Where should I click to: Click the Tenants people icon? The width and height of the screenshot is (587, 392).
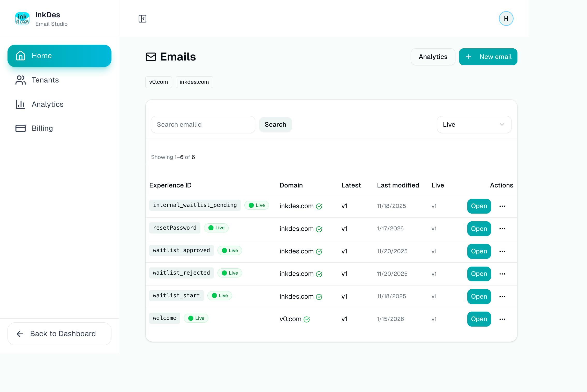point(20,80)
